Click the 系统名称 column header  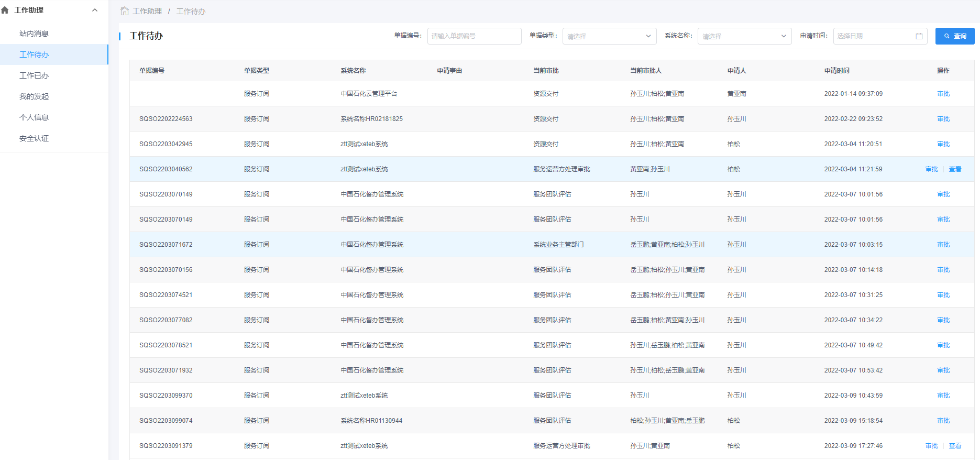(353, 71)
